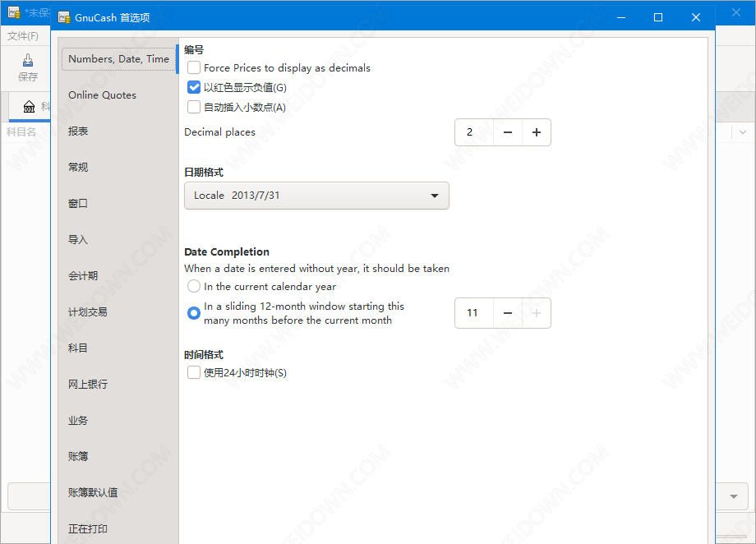Enable Force Prices to display as decimals
The image size is (756, 544).
[194, 67]
